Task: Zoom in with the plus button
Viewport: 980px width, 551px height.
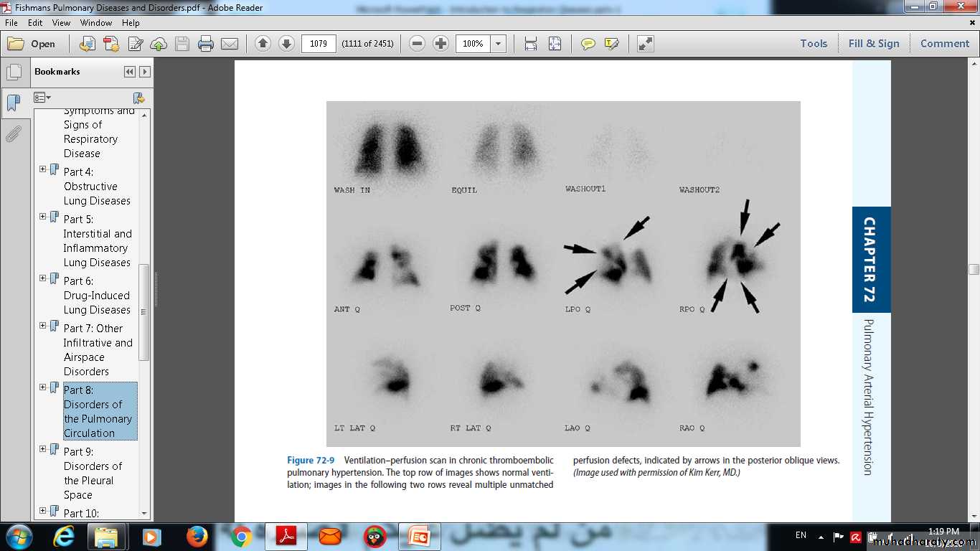Action: [x=440, y=44]
